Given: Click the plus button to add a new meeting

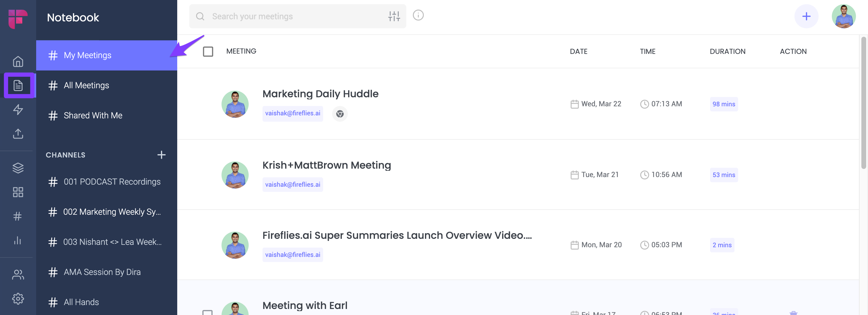Looking at the screenshot, I should pos(806,16).
